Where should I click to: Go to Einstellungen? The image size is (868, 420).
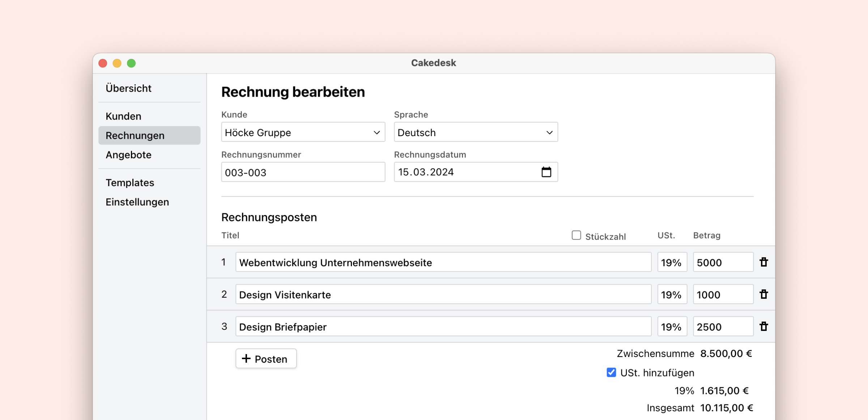137,202
